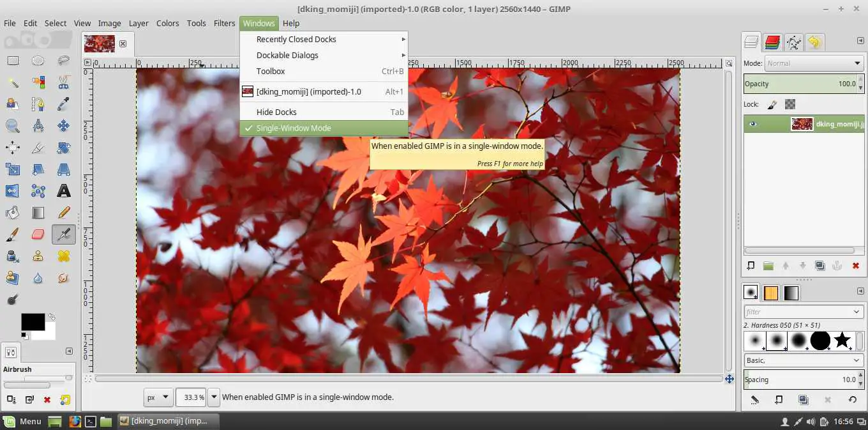The height and width of the screenshot is (430, 868).
Task: Select the star-shaped brush
Action: 841,341
